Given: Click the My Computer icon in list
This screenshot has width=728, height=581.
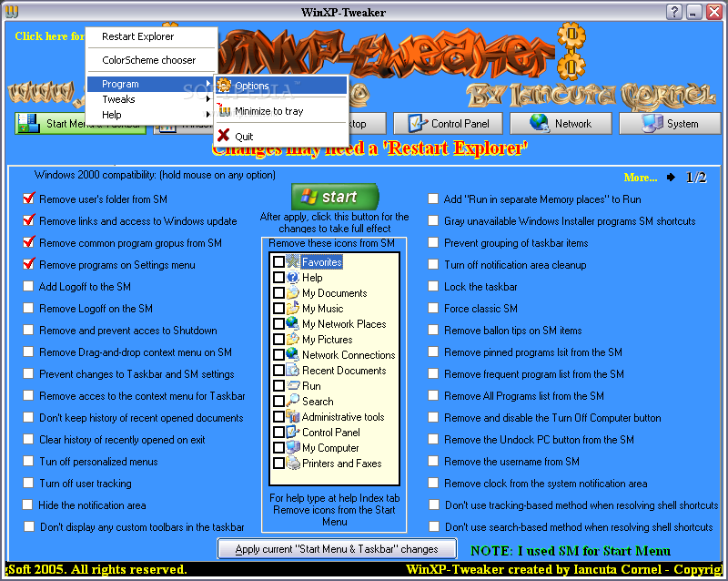Looking at the screenshot, I should (x=292, y=447).
